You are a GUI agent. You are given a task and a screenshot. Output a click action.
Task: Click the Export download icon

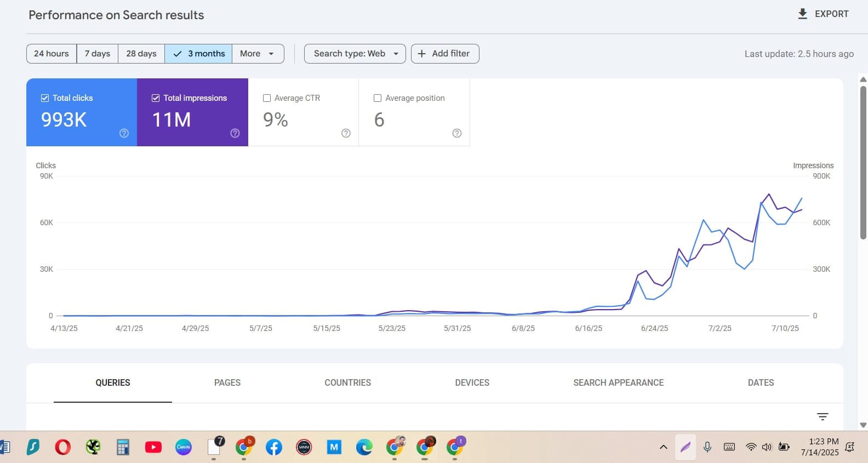coord(802,14)
